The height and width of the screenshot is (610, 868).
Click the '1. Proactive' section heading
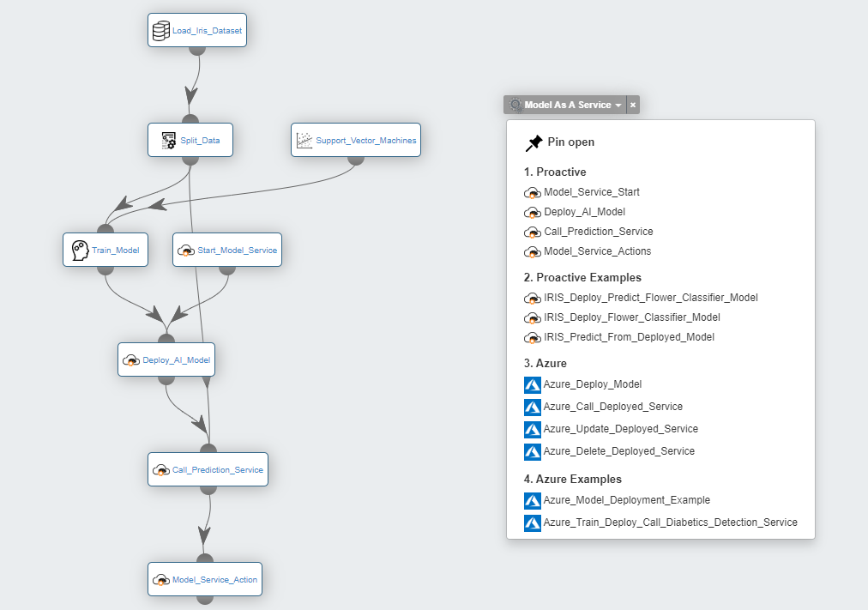pyautogui.click(x=555, y=172)
